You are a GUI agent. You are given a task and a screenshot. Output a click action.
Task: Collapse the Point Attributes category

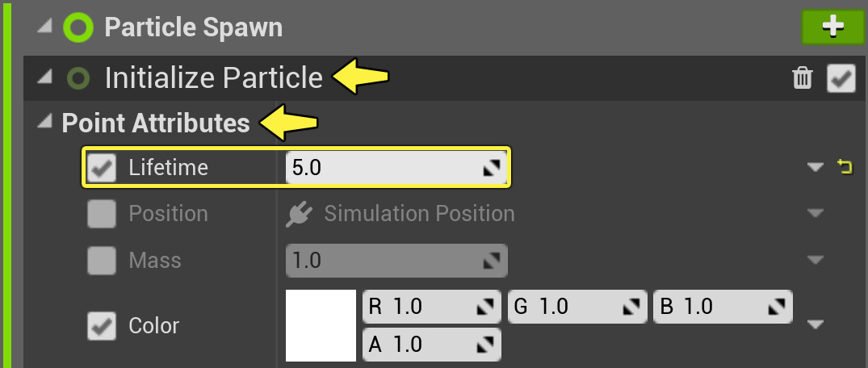[45, 123]
